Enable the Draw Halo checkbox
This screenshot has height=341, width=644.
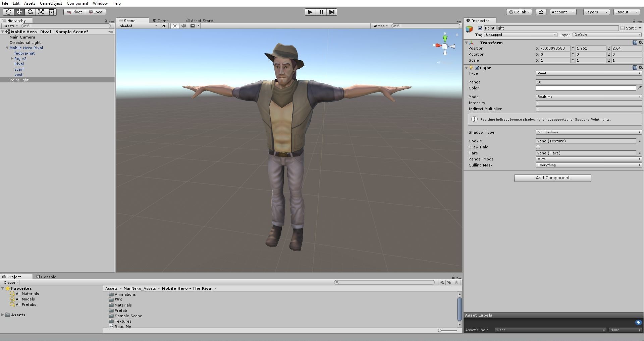point(538,147)
